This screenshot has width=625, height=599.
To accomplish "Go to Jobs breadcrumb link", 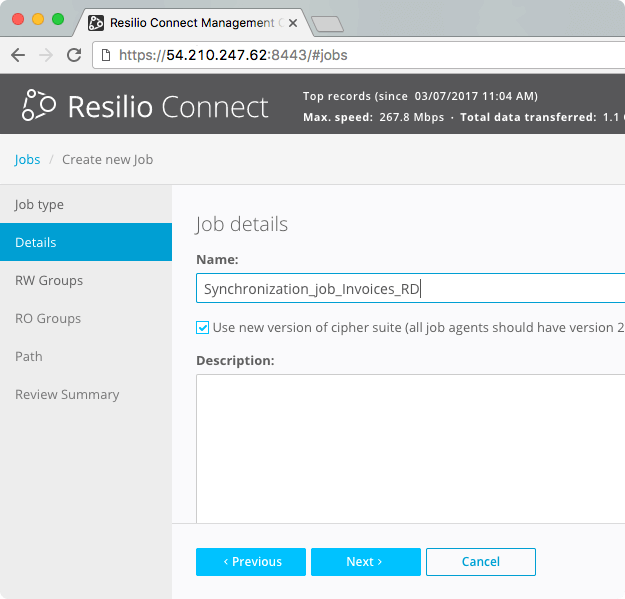I will point(27,159).
